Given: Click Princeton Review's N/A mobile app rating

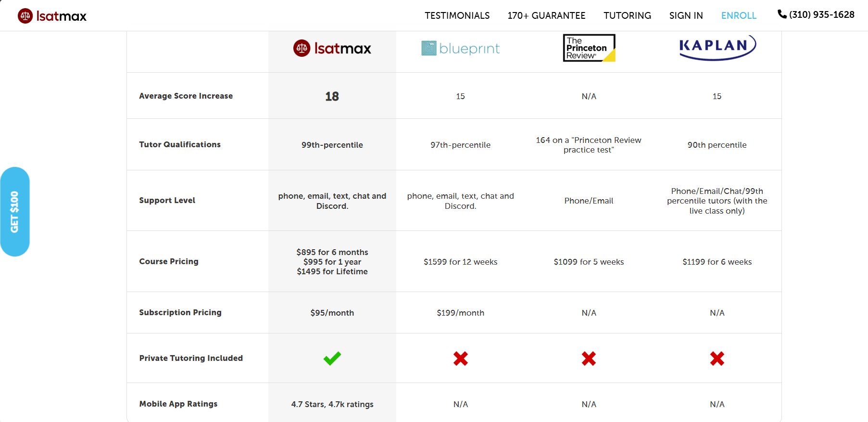Looking at the screenshot, I should tap(589, 404).
